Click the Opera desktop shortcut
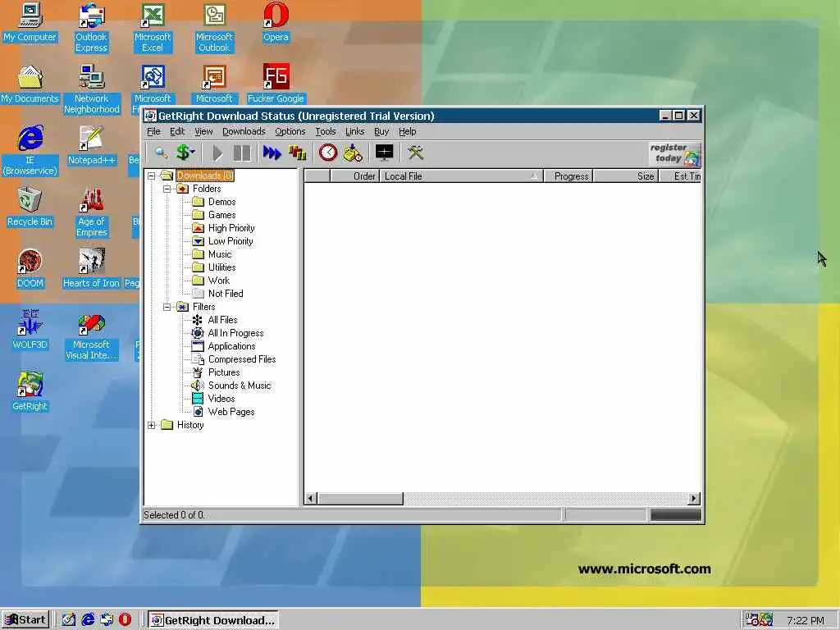Image resolution: width=840 pixels, height=630 pixels. (276, 22)
